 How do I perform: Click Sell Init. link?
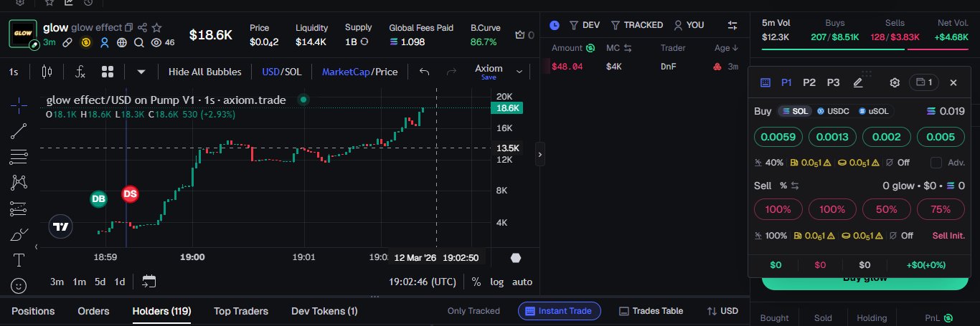click(x=948, y=236)
